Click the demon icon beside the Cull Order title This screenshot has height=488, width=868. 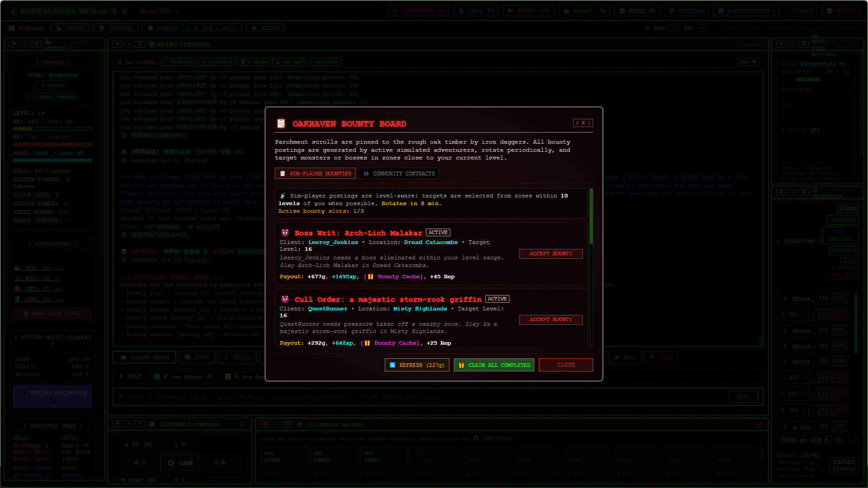pyautogui.click(x=285, y=299)
